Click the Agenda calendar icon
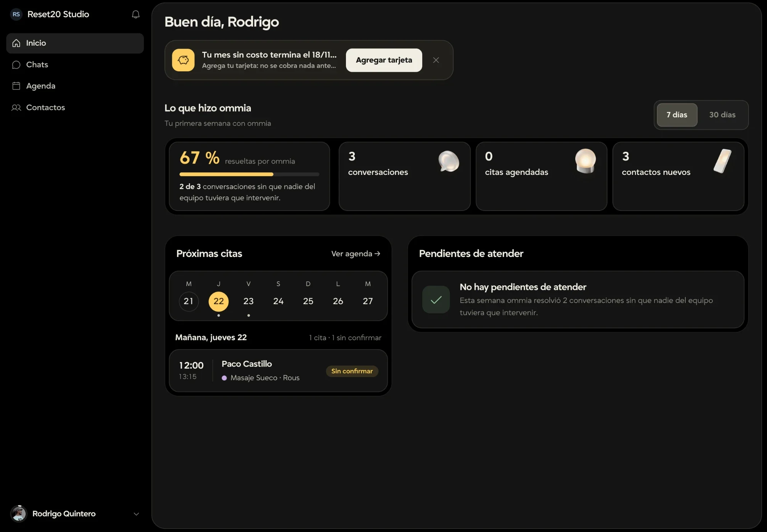The height and width of the screenshot is (532, 767). [16, 86]
